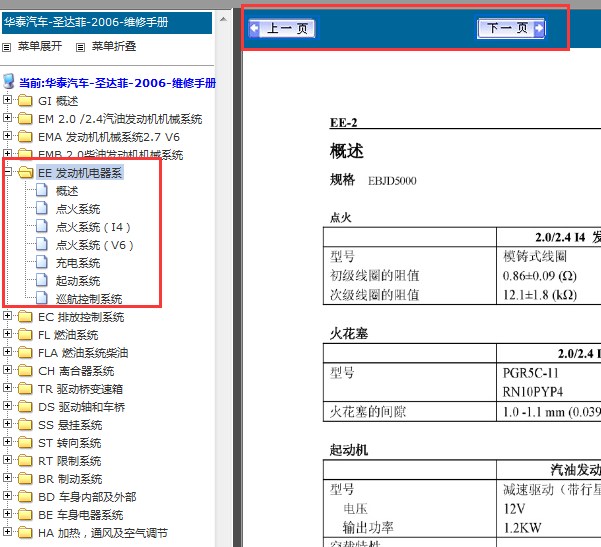The height and width of the screenshot is (547, 601).
Task: Click the sidebar scrollbar up arrow
Action: [223, 19]
